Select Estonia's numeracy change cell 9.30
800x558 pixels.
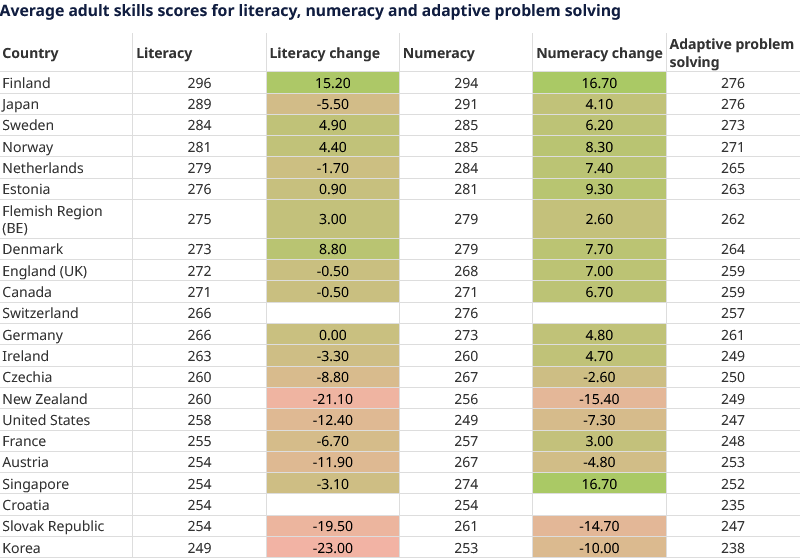pyautogui.click(x=598, y=189)
